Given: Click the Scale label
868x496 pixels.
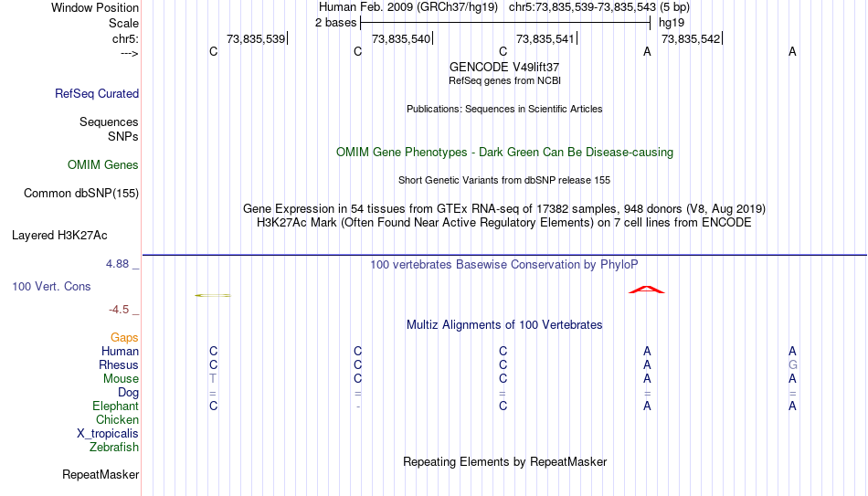Looking at the screenshot, I should point(124,23).
